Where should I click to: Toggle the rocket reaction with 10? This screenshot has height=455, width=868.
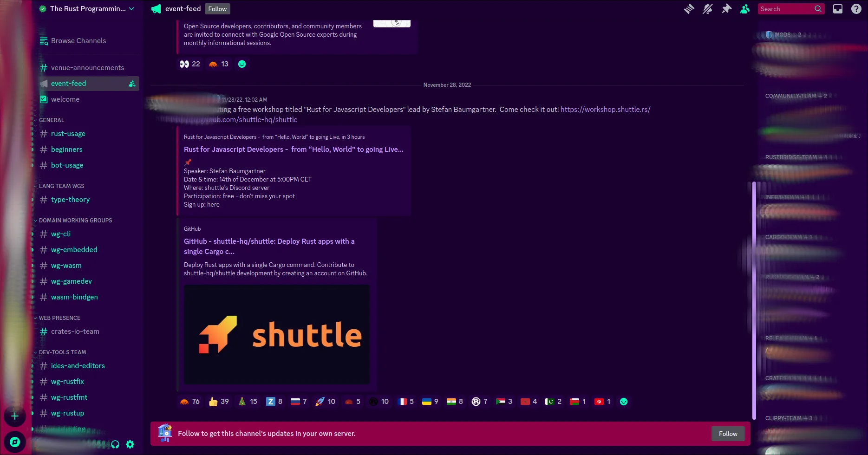325,402
